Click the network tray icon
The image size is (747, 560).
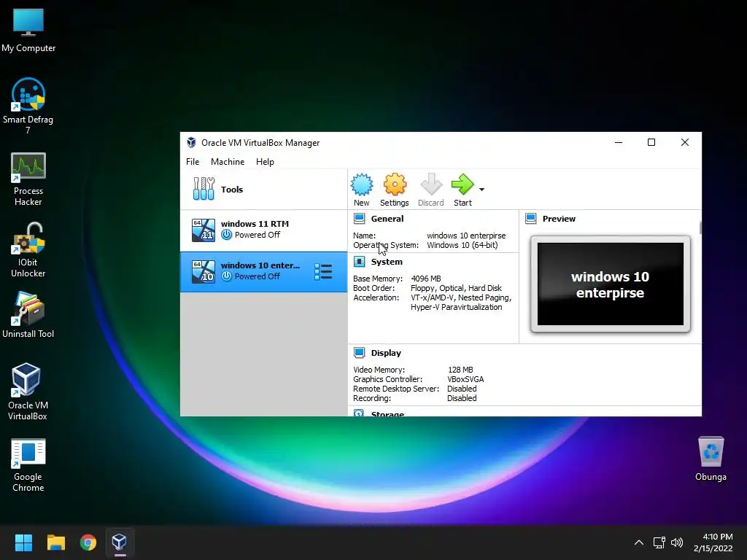pyautogui.click(x=659, y=542)
